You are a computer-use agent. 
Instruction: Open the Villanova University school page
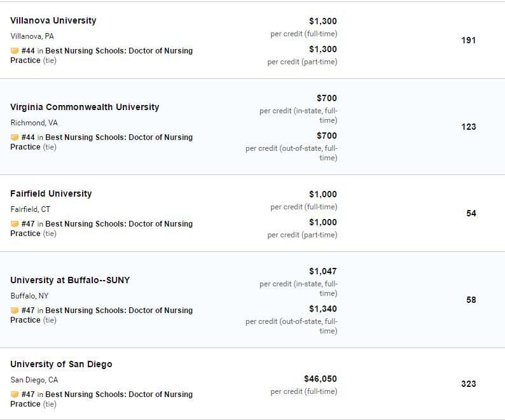click(53, 20)
